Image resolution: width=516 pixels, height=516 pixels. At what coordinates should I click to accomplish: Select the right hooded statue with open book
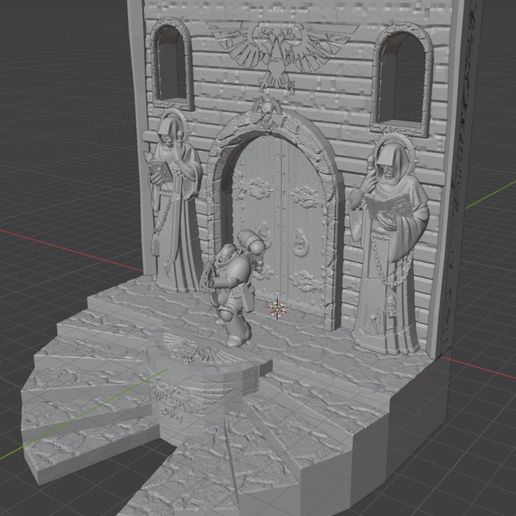tap(388, 245)
